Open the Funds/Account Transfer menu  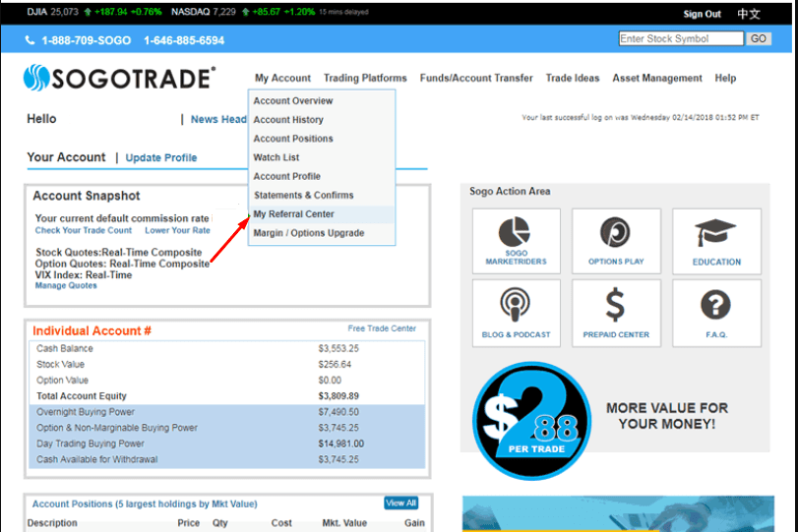[x=476, y=78]
